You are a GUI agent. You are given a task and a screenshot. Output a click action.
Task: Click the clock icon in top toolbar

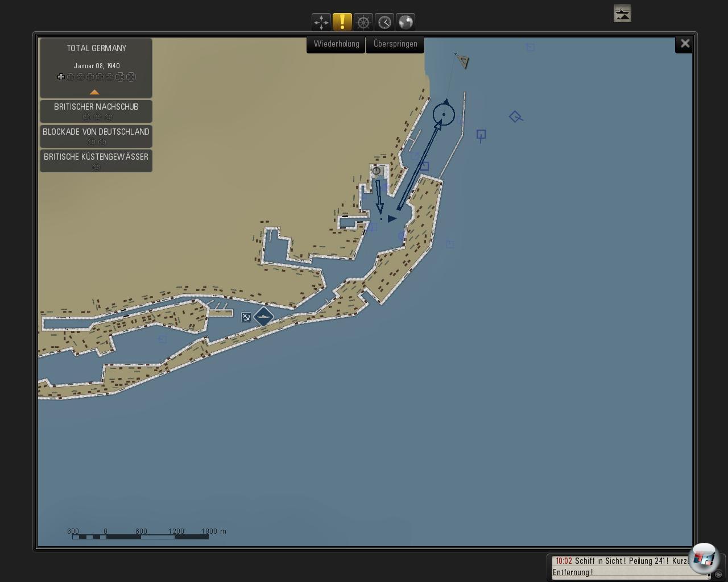click(384, 22)
